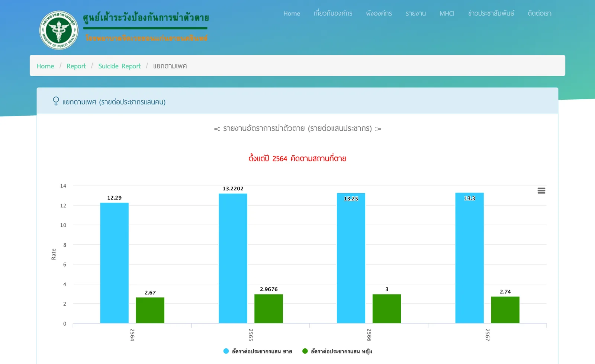Click the 13.2202 data label

coord(233,189)
